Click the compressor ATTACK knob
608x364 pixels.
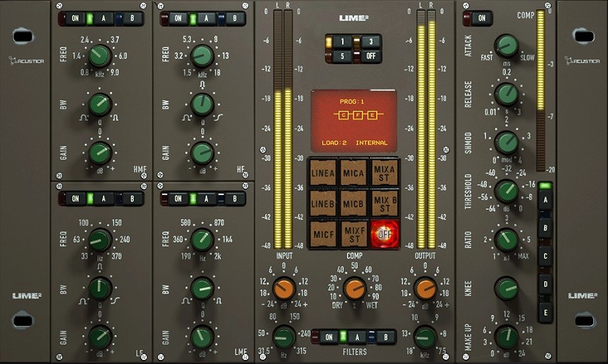[x=506, y=46]
